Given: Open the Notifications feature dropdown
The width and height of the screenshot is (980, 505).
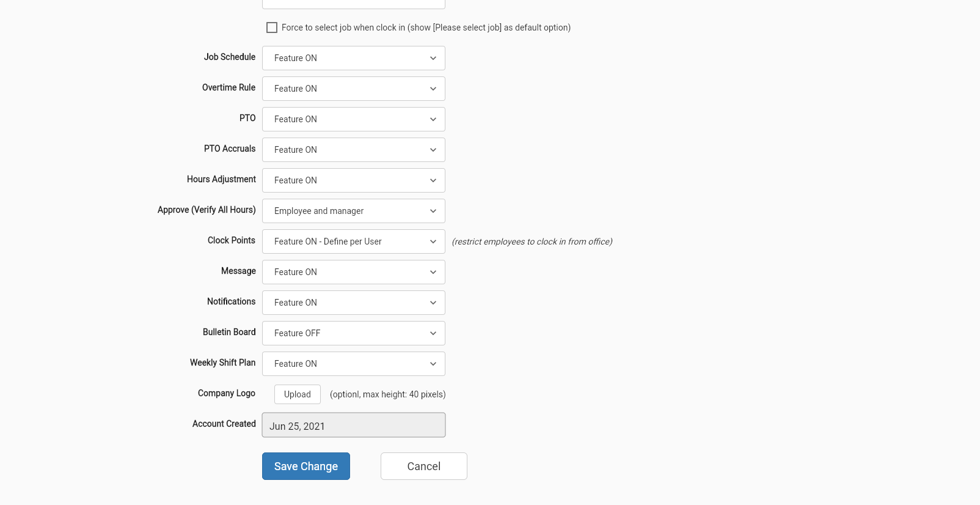Looking at the screenshot, I should (x=354, y=303).
